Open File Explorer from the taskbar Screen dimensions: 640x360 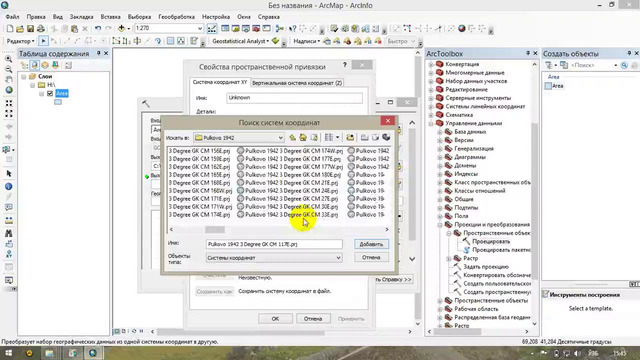coord(50,353)
